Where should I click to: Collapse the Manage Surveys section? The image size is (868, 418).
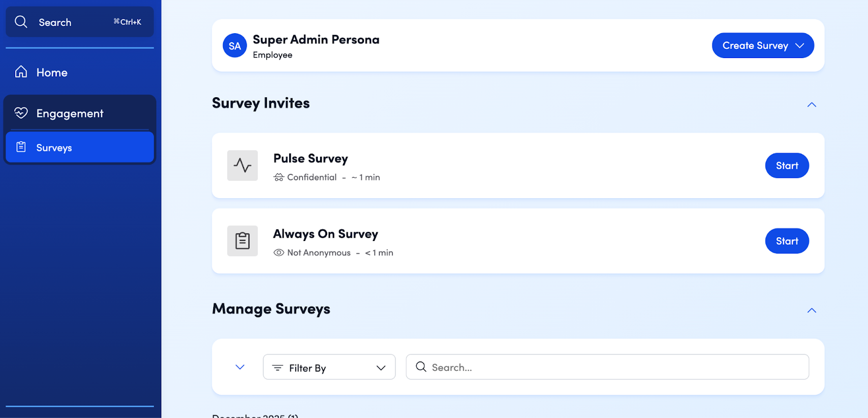pyautogui.click(x=812, y=311)
